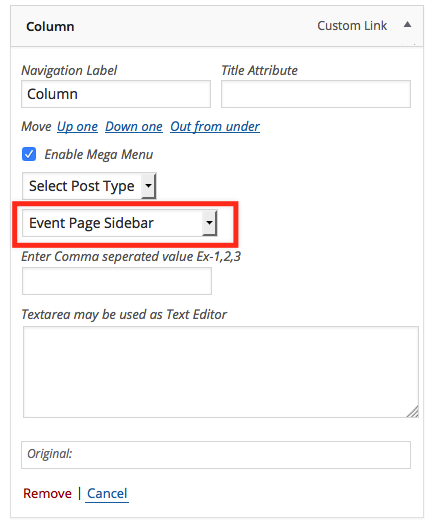The height and width of the screenshot is (525, 433).
Task: Focus the Navigation Label input field
Action: point(116,94)
